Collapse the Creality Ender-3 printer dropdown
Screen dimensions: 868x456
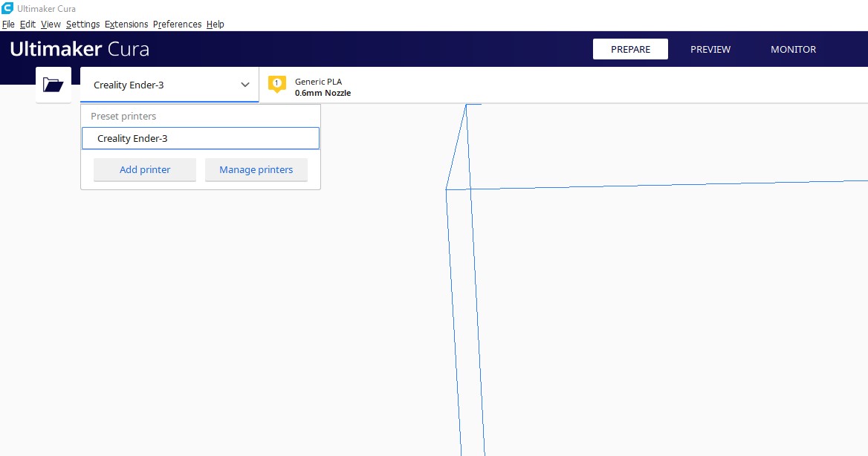click(169, 85)
